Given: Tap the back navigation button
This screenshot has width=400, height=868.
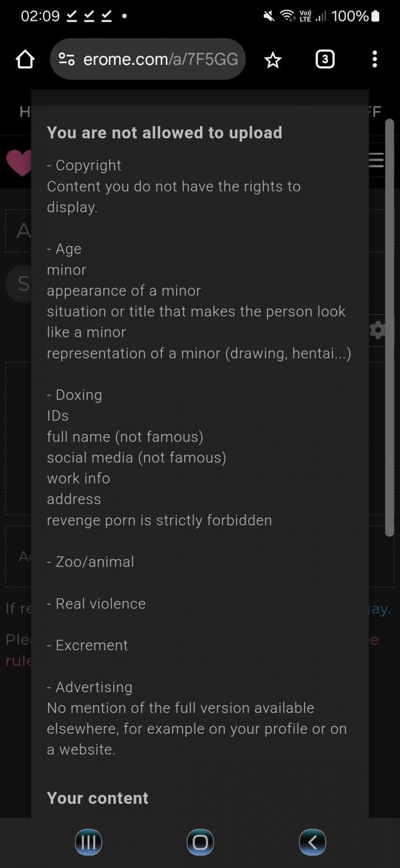Looking at the screenshot, I should click(312, 843).
